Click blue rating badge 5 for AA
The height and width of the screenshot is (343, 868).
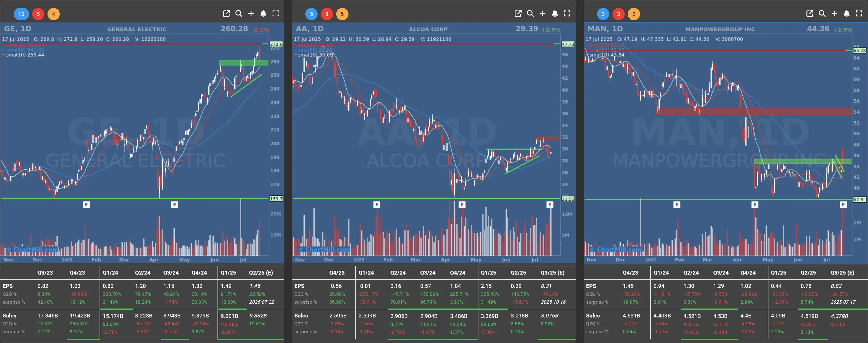click(x=311, y=14)
